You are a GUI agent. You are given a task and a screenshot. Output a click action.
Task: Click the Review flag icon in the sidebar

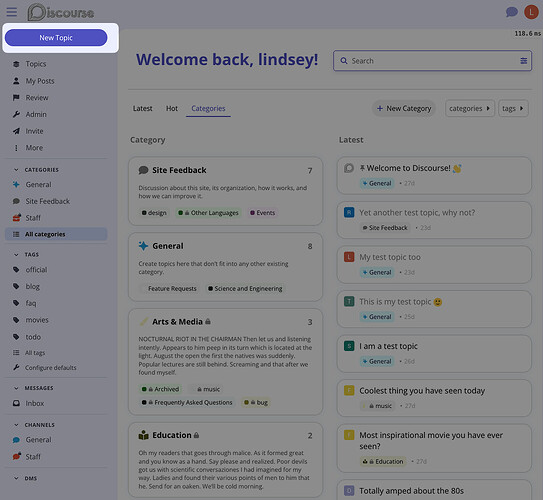[x=16, y=98]
